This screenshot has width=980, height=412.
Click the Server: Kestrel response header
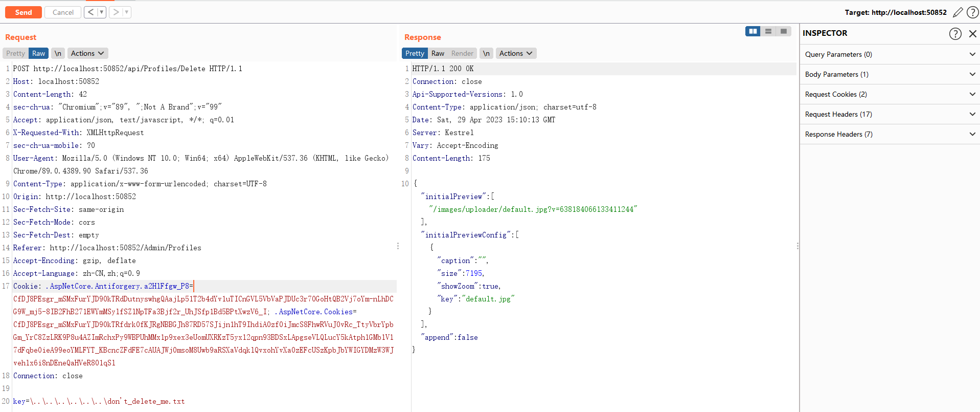pos(443,133)
